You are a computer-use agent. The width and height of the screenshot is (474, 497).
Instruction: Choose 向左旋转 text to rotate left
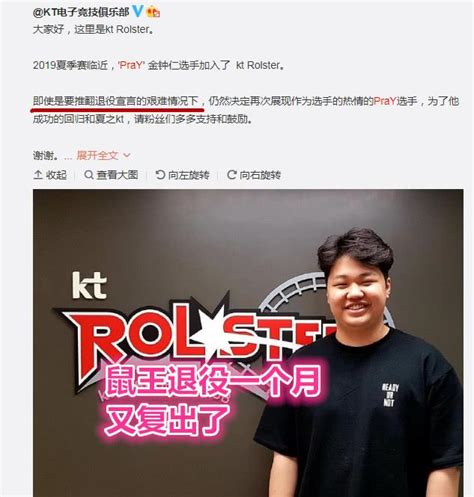click(188, 175)
